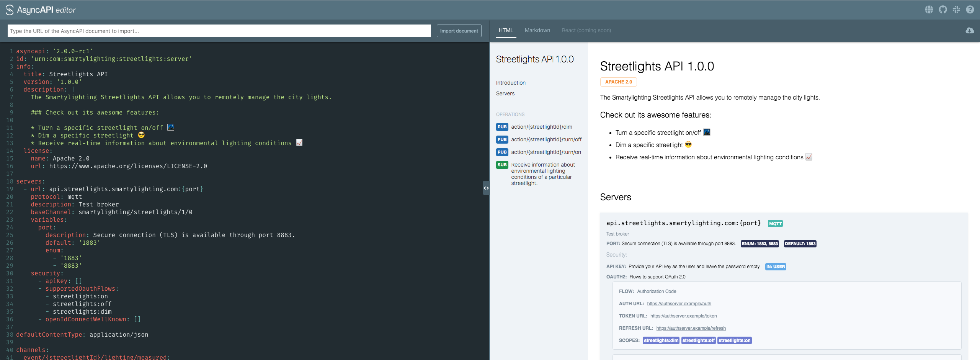Click the MQTT protocol badge
Viewport: 980px width, 360px height.
pos(775,224)
